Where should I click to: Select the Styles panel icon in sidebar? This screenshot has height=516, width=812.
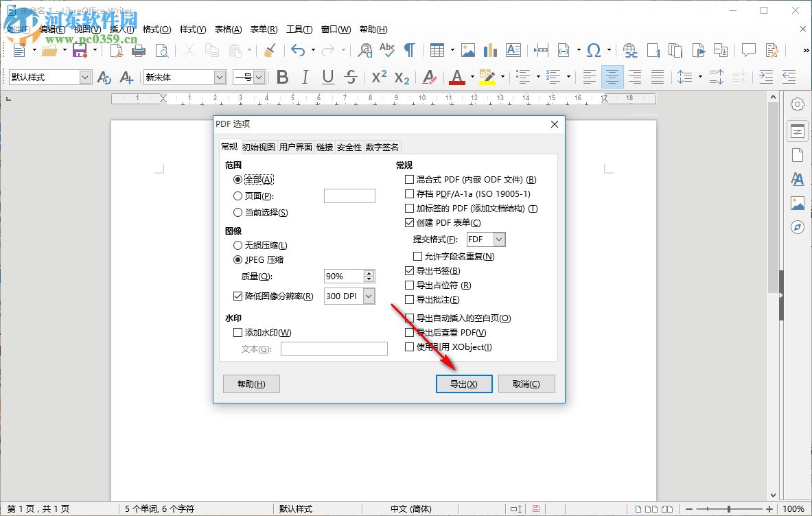tap(797, 179)
